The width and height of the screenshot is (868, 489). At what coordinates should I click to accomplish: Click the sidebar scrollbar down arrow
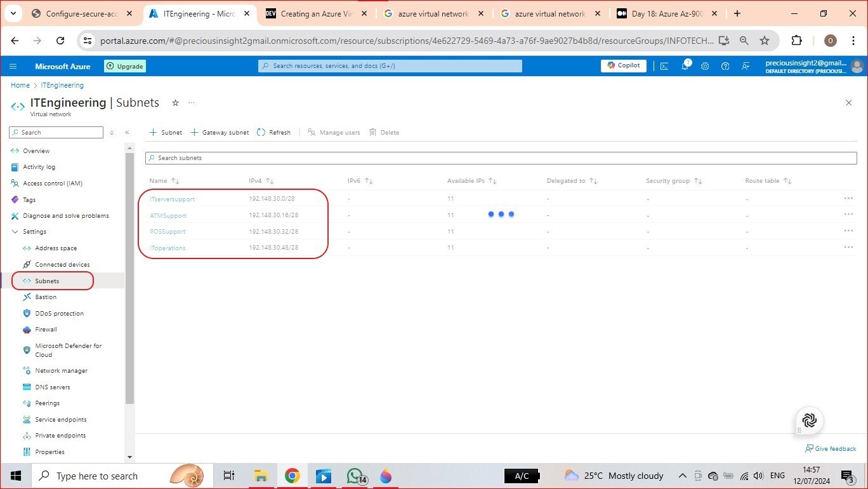click(130, 457)
